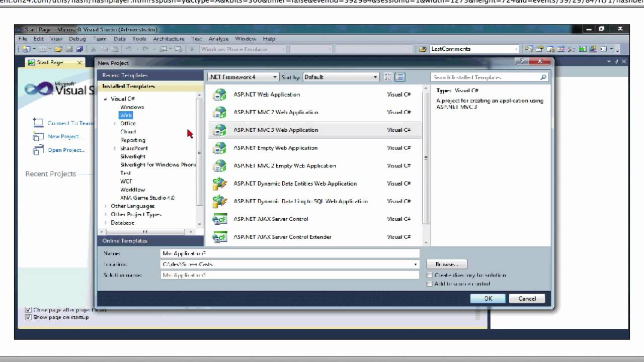Click the Cut scissors icon
The image size is (644, 362).
tap(94, 49)
